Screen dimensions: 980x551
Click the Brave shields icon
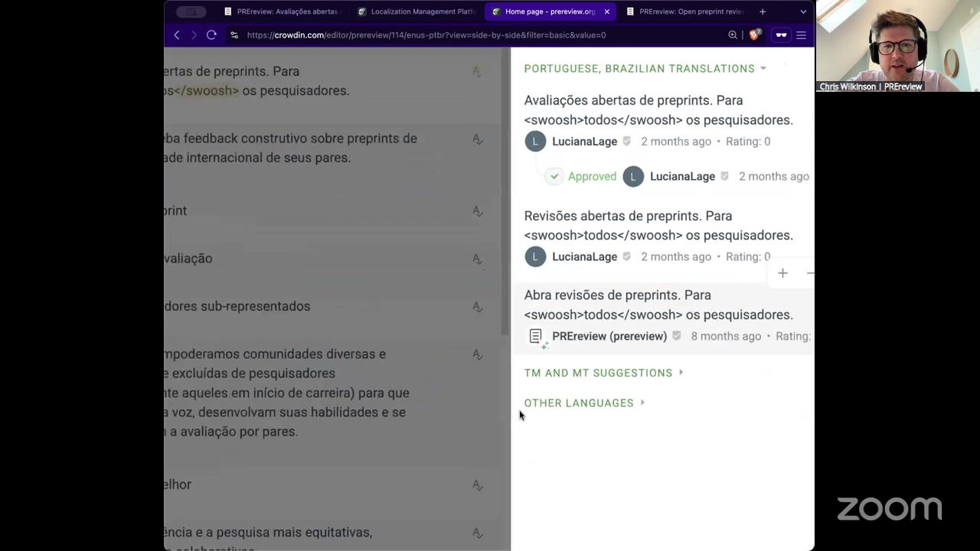(x=754, y=35)
